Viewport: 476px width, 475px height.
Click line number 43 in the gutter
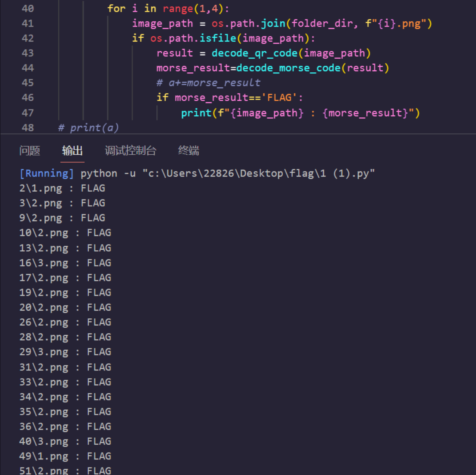(28, 53)
